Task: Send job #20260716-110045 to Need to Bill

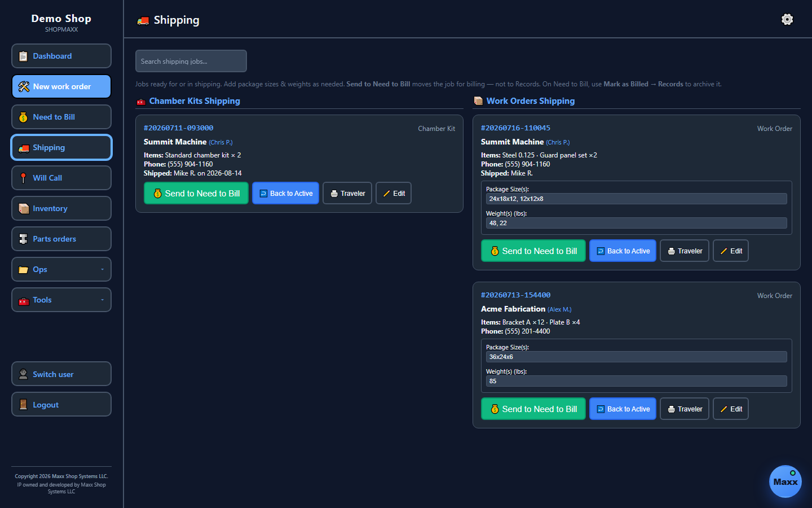Action: click(x=533, y=251)
